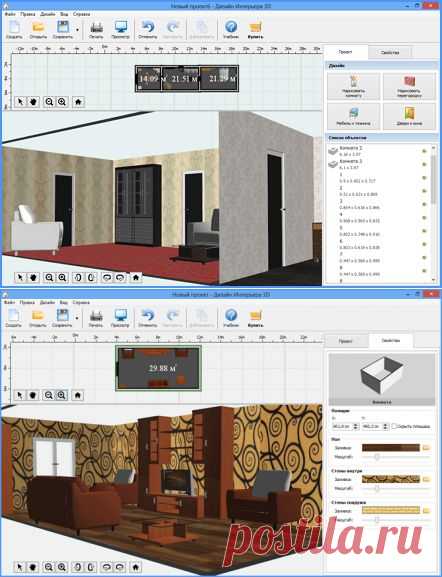The width and height of the screenshot is (442, 577).
Task: Enable the Скрыть плинтус checkbox
Action: 394,426
